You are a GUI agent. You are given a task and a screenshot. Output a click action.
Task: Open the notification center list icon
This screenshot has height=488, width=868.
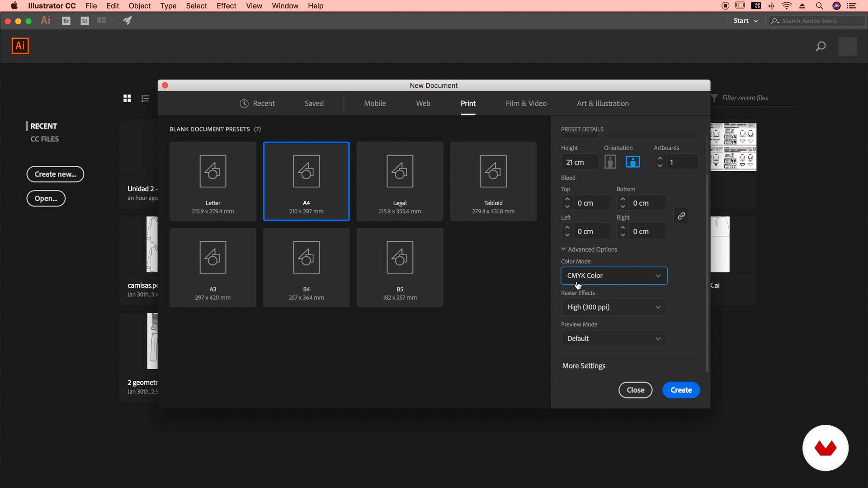851,6
